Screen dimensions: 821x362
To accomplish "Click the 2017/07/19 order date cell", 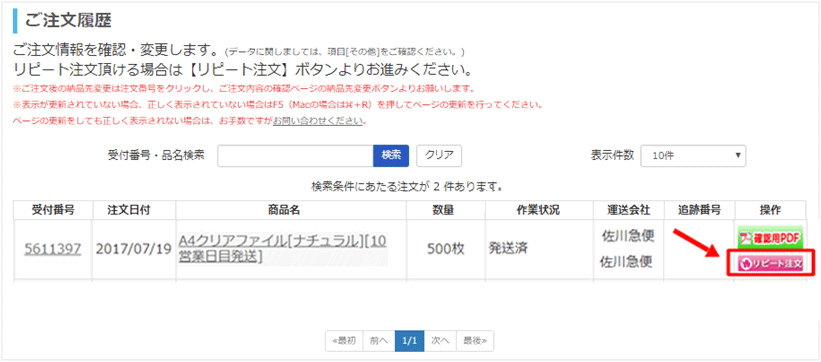I will coord(135,249).
